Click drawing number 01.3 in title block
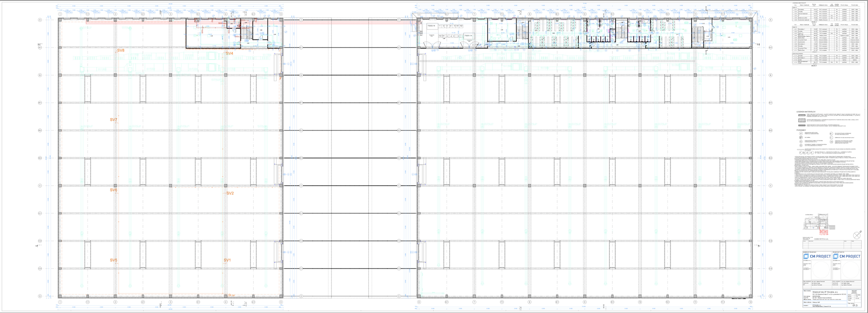The image size is (868, 313). coord(855,306)
